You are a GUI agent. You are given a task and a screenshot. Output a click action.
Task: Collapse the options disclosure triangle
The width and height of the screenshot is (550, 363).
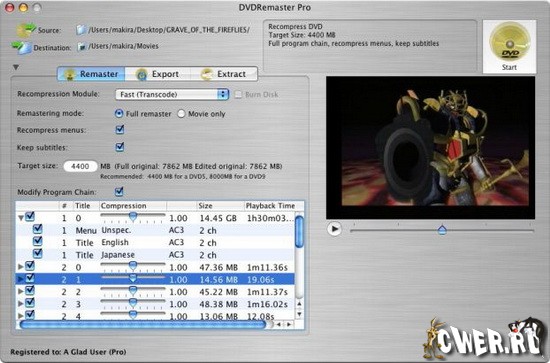click(x=16, y=67)
